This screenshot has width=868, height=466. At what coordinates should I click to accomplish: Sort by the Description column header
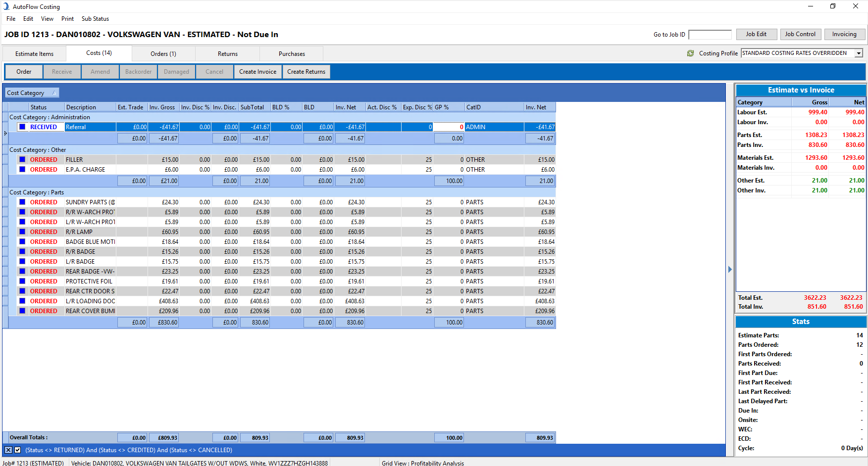coord(90,107)
